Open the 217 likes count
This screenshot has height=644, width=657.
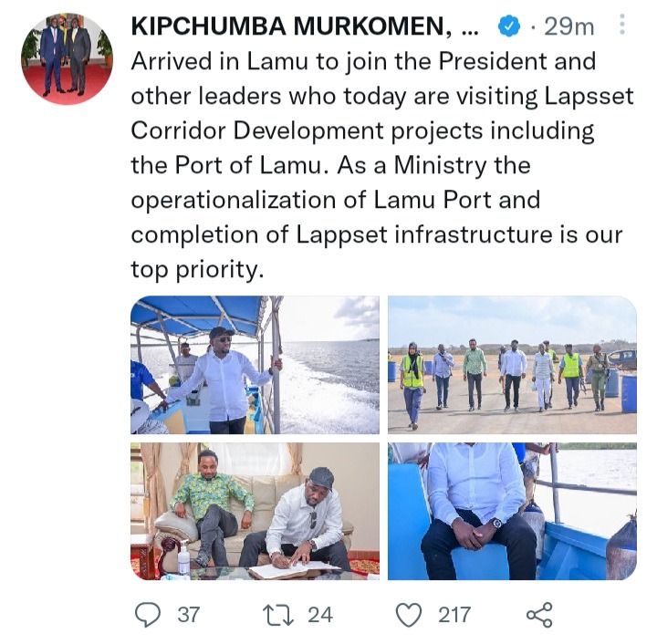tap(454, 615)
